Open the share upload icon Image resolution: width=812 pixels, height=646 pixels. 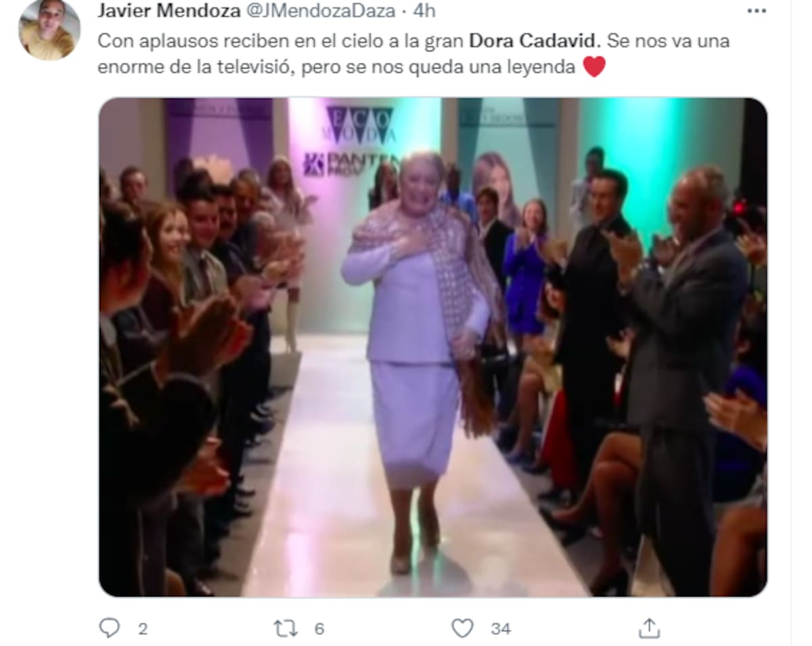tap(649, 628)
